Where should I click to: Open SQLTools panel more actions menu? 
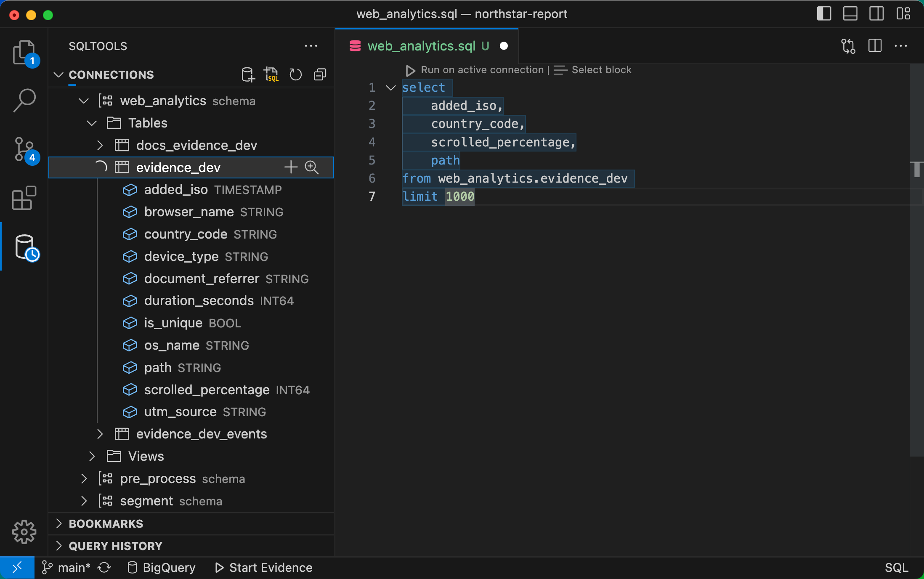[311, 46]
